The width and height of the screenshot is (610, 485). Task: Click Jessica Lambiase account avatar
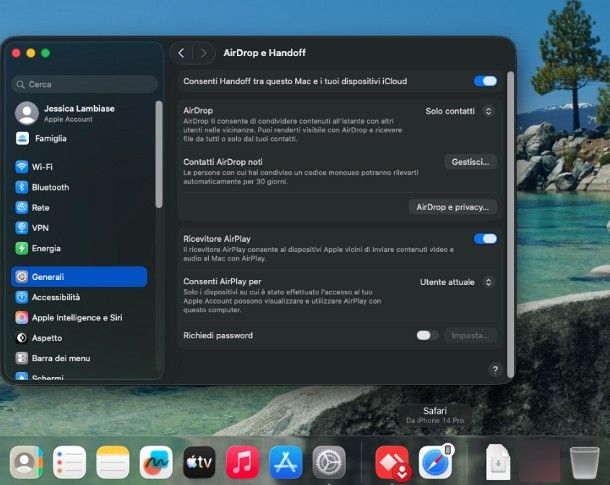click(x=27, y=113)
